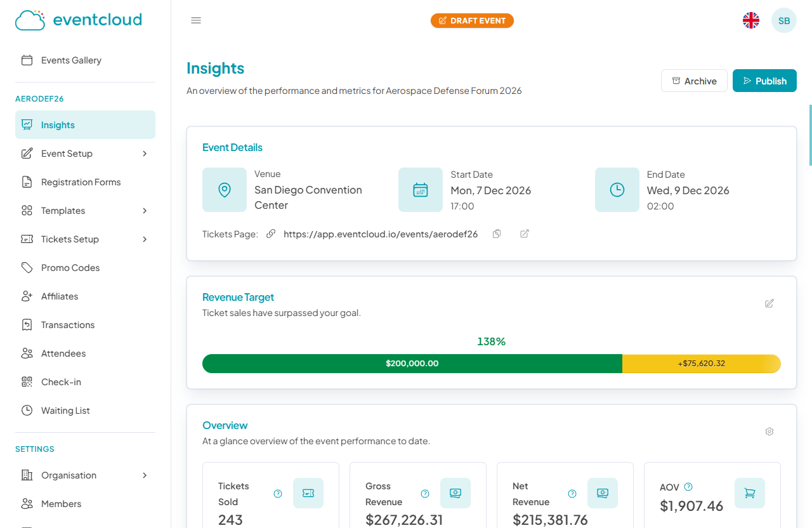Image resolution: width=812 pixels, height=528 pixels.
Task: Open the UK flag language selector
Action: (751, 20)
